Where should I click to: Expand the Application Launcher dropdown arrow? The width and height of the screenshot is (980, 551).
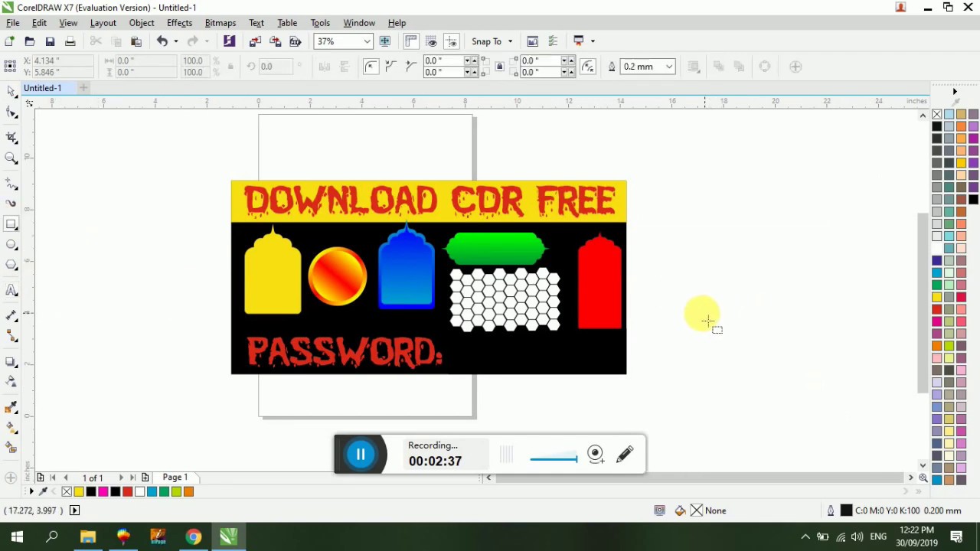point(593,41)
